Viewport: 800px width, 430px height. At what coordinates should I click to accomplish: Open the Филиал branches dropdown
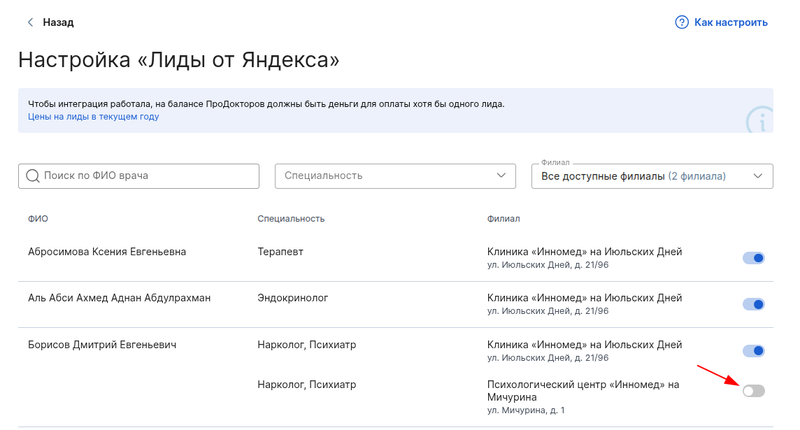[652, 176]
